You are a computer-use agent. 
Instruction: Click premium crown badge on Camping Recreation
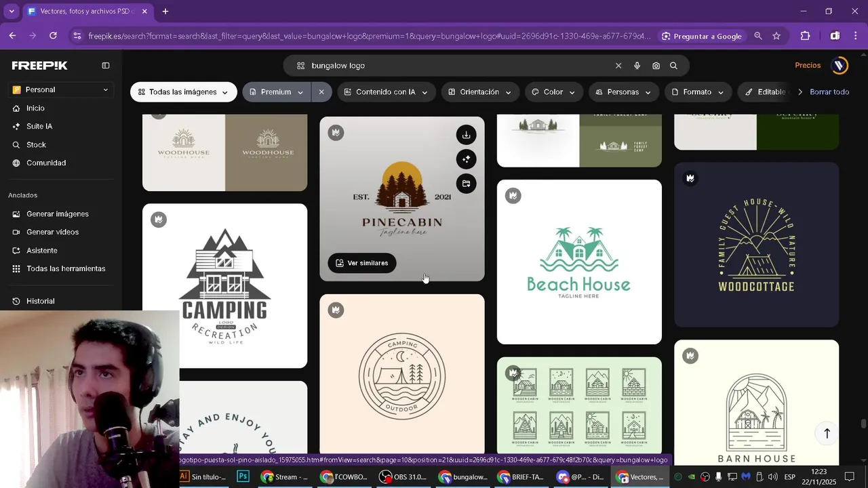point(159,220)
